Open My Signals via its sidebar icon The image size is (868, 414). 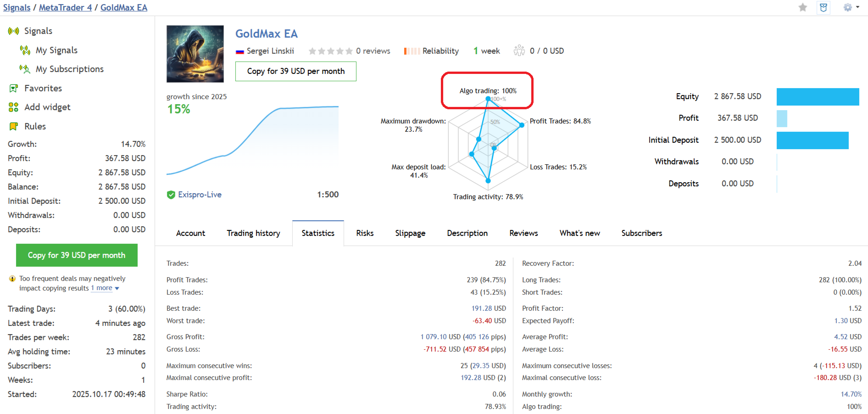pos(25,50)
